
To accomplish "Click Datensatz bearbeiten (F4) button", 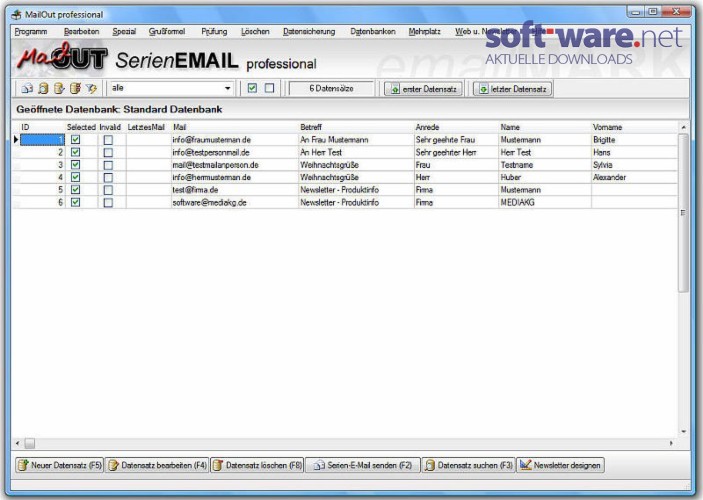I will pyautogui.click(x=157, y=465).
